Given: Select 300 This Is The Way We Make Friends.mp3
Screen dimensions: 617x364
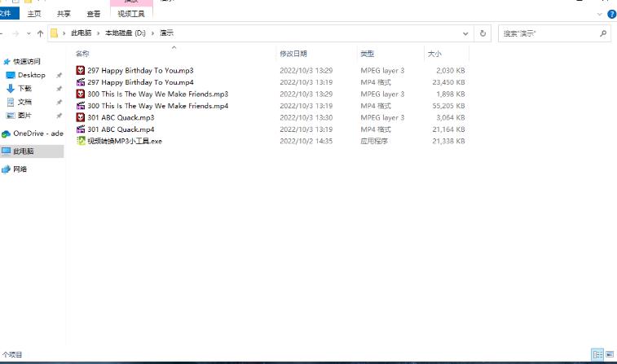Looking at the screenshot, I should coord(158,94).
